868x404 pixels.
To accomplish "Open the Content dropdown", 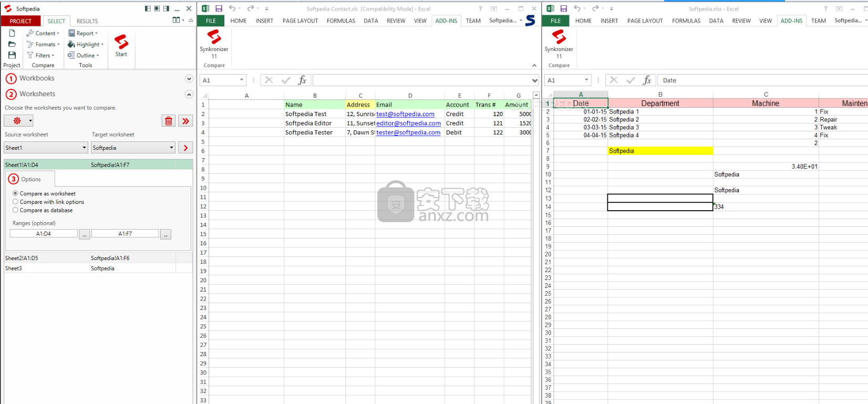I will (43, 33).
